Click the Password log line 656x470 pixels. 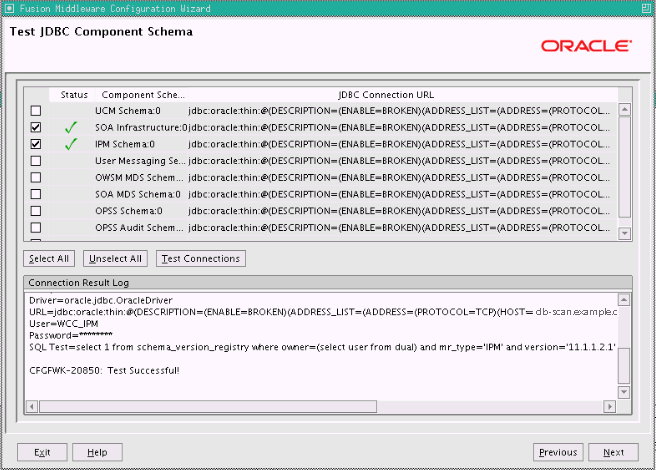[71, 336]
